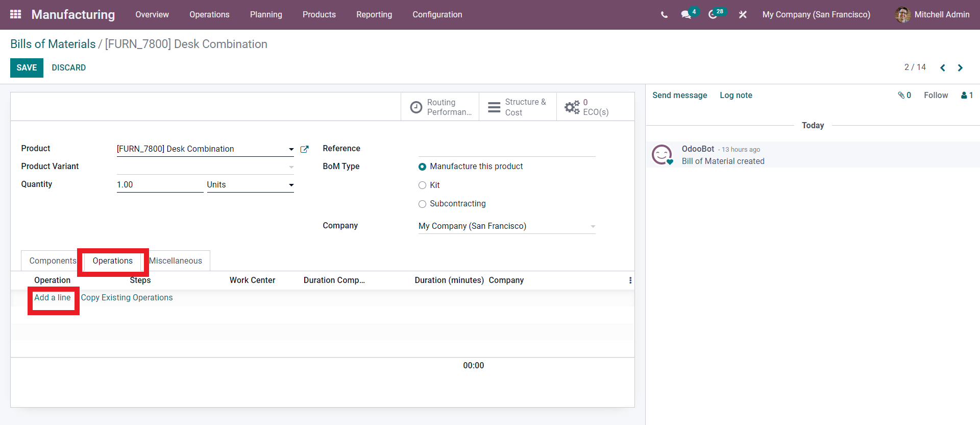Open column options kebab icon

point(630,280)
